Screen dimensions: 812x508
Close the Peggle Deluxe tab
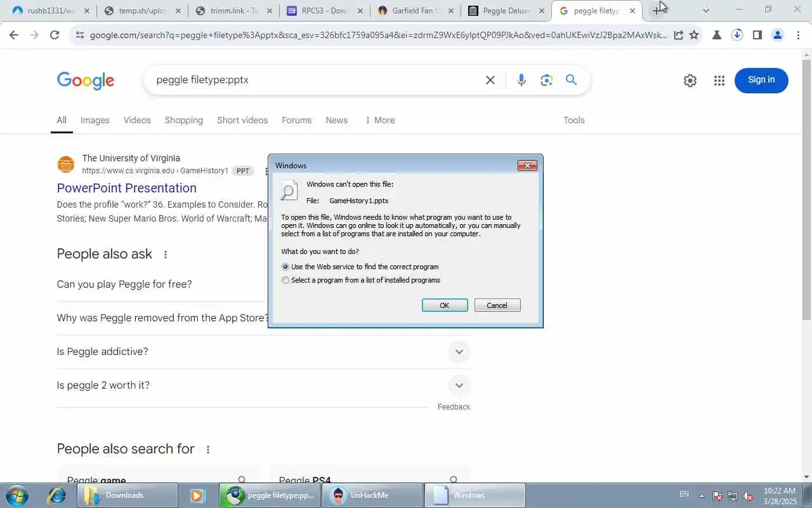pos(542,11)
